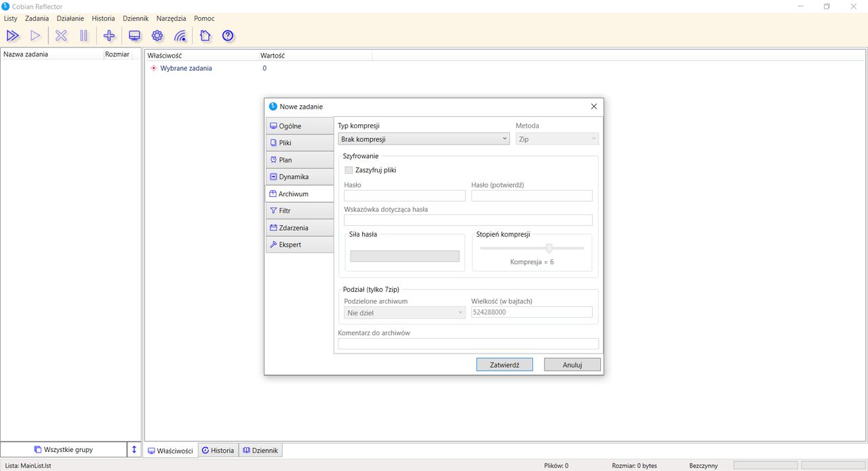This screenshot has width=868, height=471.
Task: Click the monitor toolbar icon
Action: pos(134,35)
